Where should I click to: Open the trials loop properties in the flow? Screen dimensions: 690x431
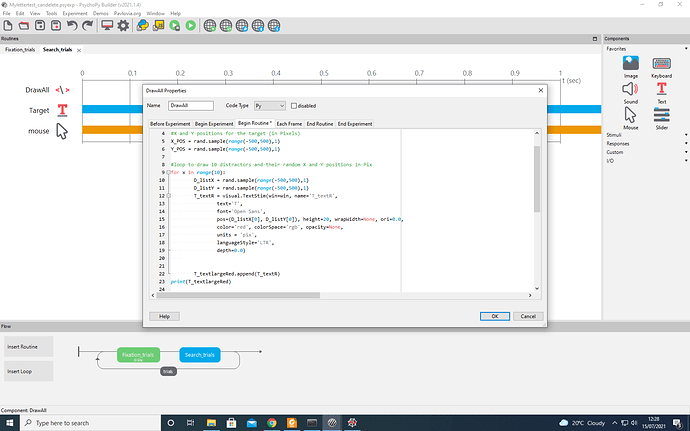168,371
